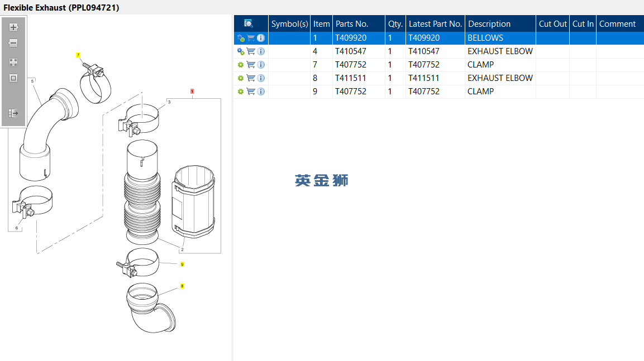Click the search icon in table header
The height and width of the screenshot is (361, 644).
click(249, 24)
